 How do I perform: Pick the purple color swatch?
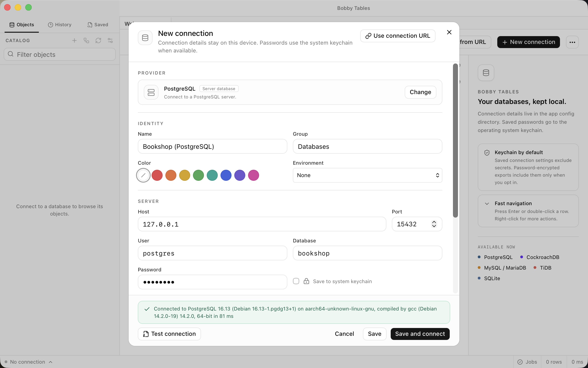tap(240, 175)
